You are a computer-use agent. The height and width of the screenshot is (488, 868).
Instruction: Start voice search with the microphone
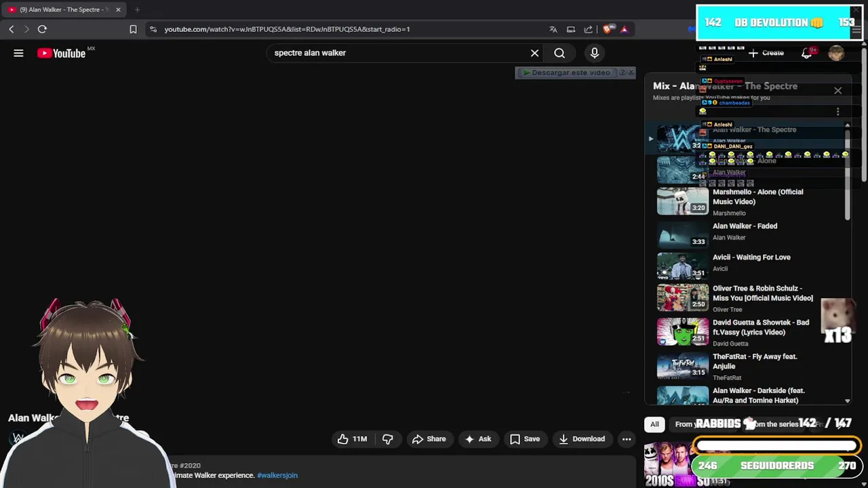click(595, 53)
